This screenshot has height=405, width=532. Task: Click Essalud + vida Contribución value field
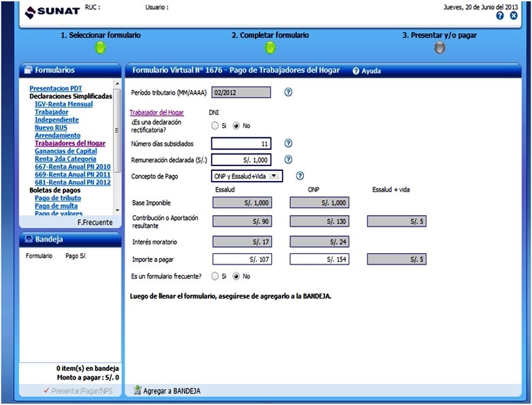click(396, 221)
